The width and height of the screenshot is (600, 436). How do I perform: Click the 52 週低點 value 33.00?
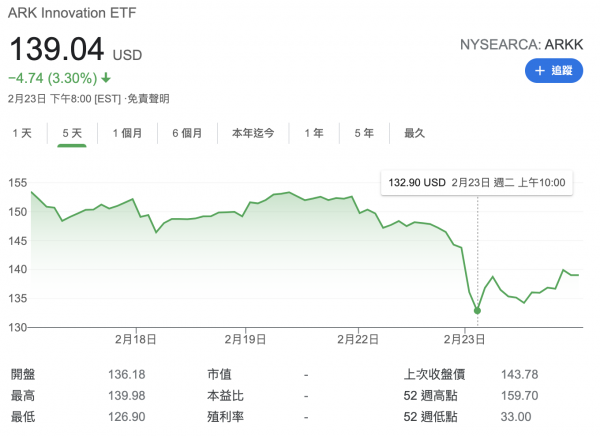(x=516, y=416)
